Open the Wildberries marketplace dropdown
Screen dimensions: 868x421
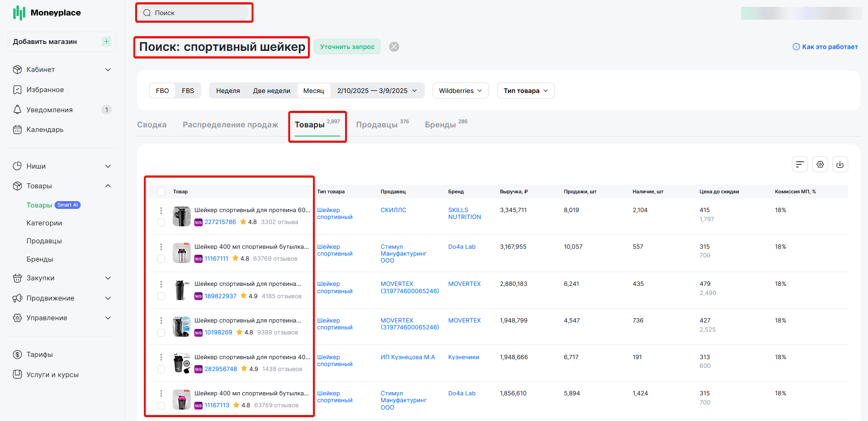click(461, 91)
